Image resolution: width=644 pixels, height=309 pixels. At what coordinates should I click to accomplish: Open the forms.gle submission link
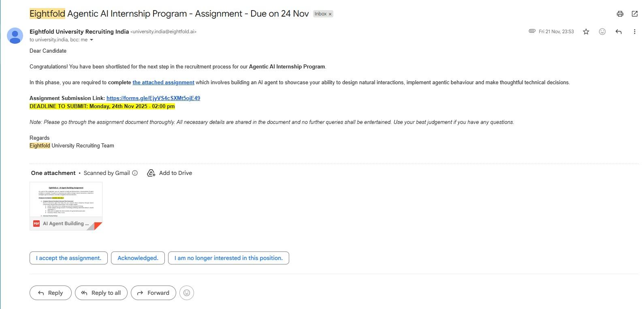click(153, 98)
